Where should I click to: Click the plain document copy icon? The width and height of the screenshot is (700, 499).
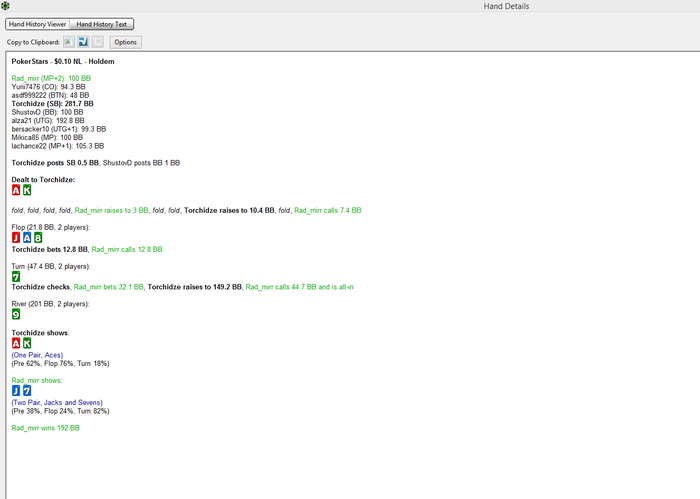click(x=98, y=42)
